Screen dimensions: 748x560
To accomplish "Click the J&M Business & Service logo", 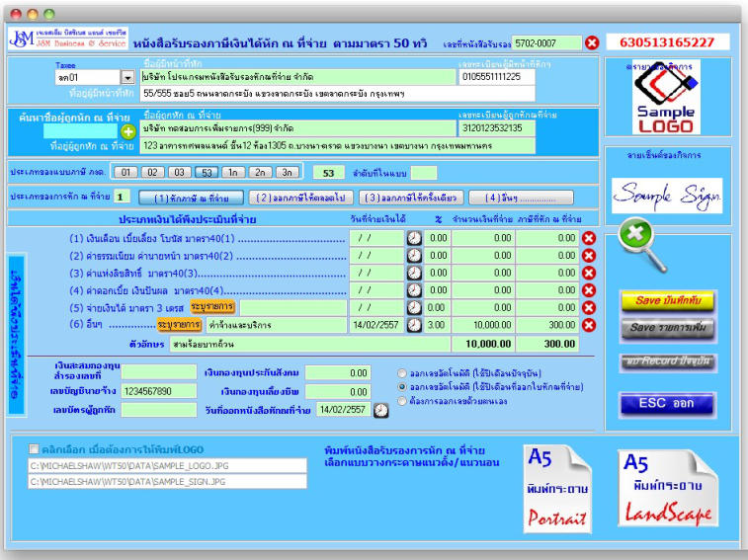I will [68, 39].
